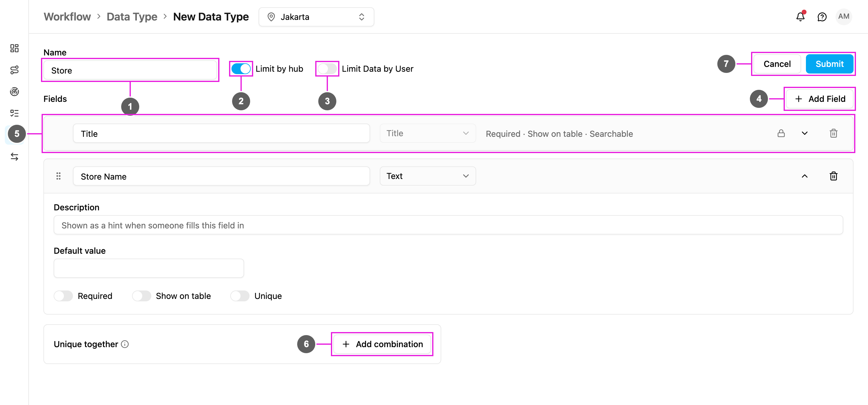Turn on the Required toggle
Viewport: 868px width, 405px height.
tap(63, 296)
